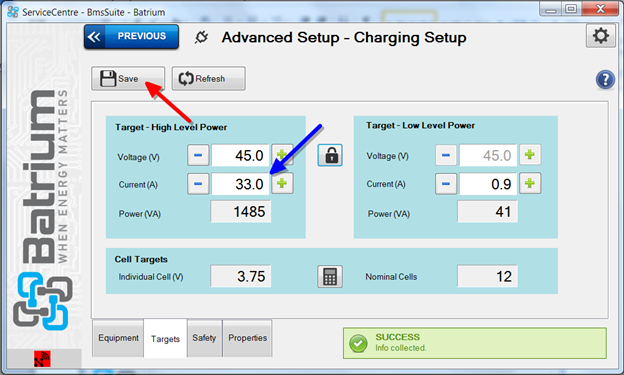Select Low Level Power value 41
The height and width of the screenshot is (375, 624).
[488, 212]
